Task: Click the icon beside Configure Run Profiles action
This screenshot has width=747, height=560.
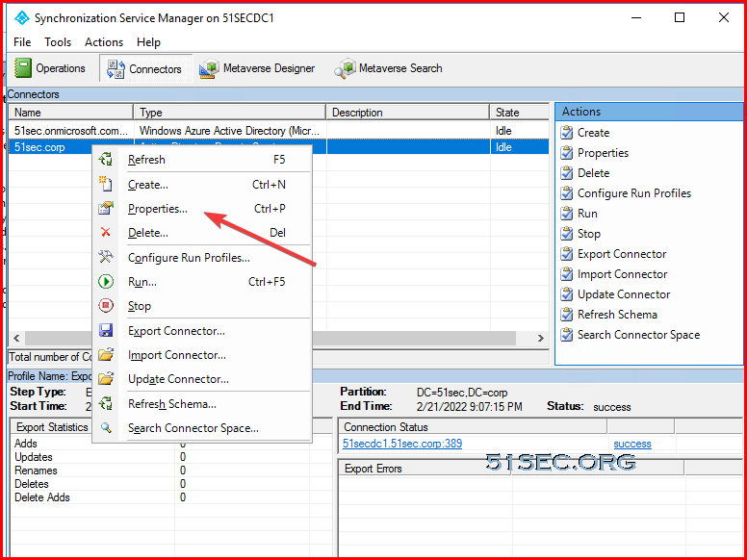Action: click(x=567, y=193)
